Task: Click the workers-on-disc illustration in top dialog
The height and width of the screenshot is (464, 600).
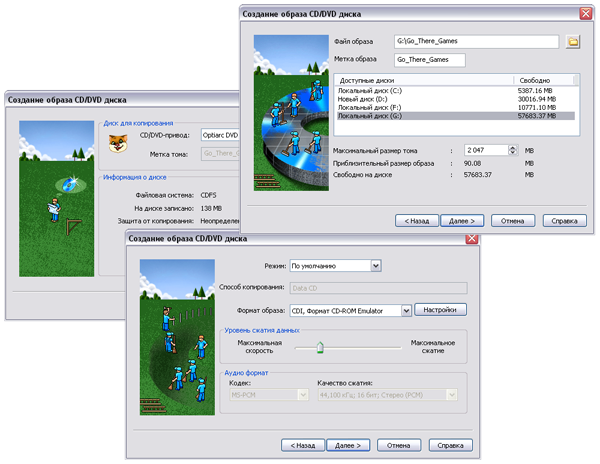Action: click(x=291, y=113)
